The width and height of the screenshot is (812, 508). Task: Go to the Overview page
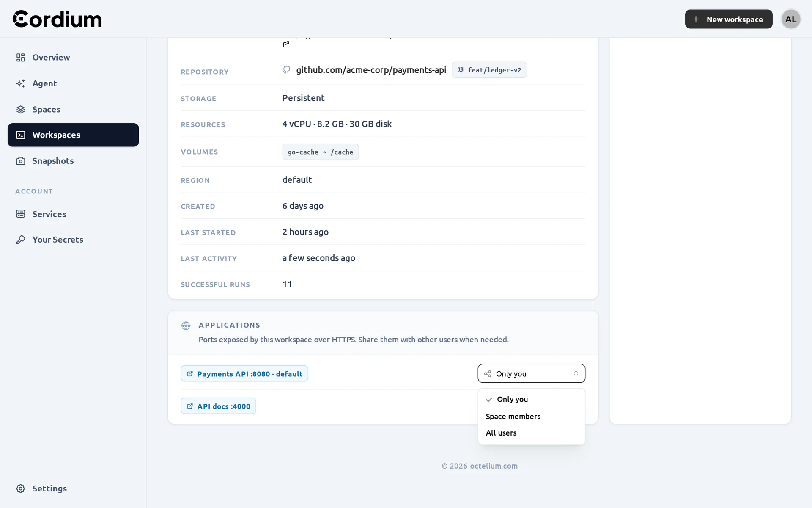tap(73, 57)
